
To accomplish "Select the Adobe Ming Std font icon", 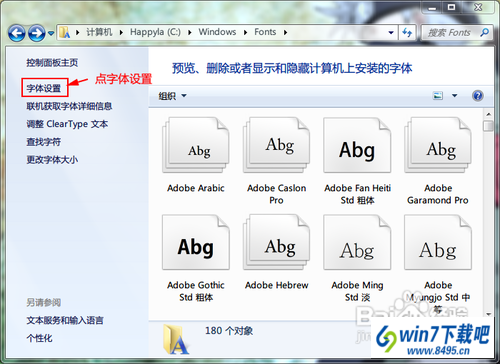I will pos(357,242).
